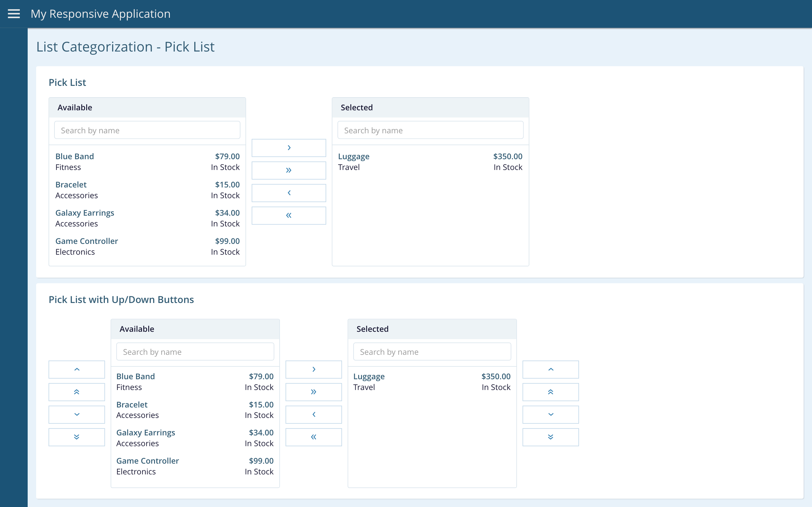Viewport: 812px width, 507px height.
Task: Click move-to-bottom double arrow right of second Selected list
Action: [x=550, y=437]
